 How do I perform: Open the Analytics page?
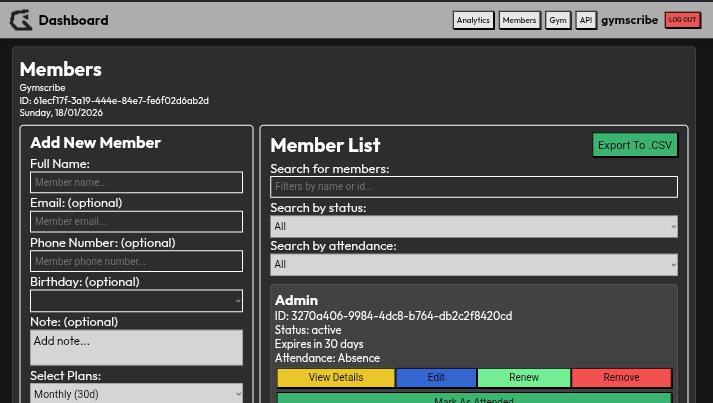473,20
